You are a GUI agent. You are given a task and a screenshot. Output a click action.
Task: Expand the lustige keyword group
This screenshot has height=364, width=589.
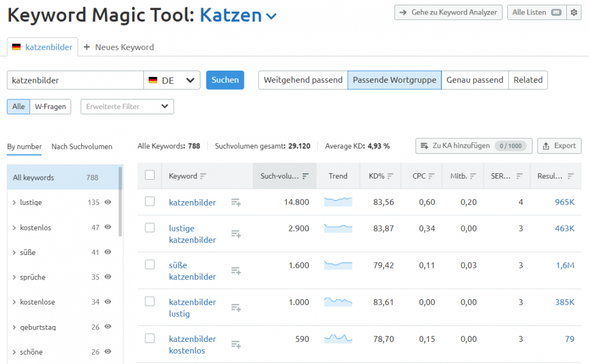(14, 202)
